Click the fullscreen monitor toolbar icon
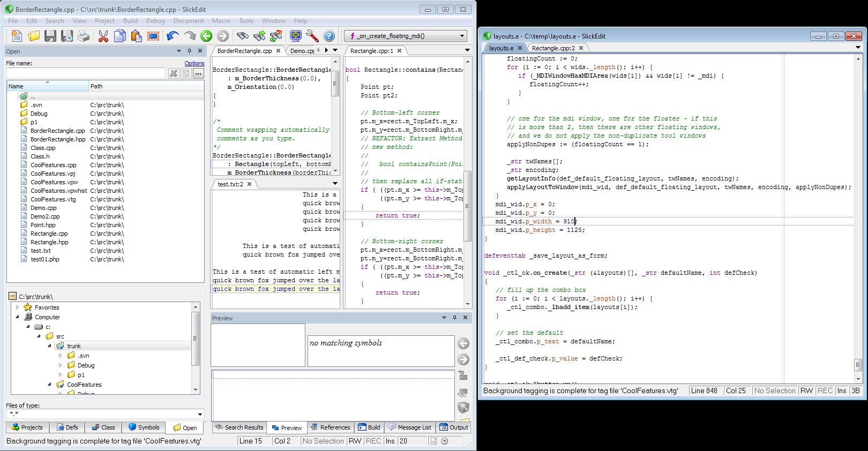The image size is (868, 451). pos(296,36)
